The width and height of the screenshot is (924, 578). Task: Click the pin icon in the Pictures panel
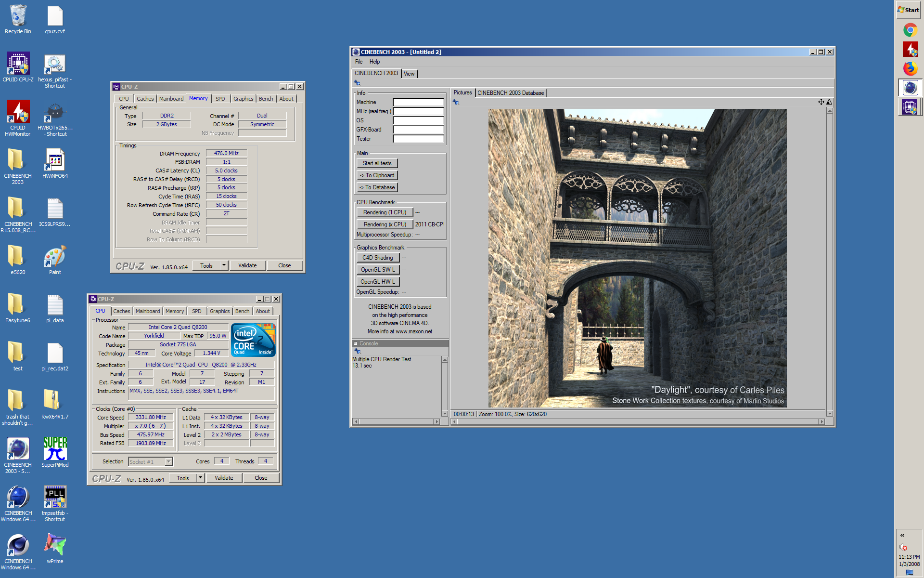[456, 102]
